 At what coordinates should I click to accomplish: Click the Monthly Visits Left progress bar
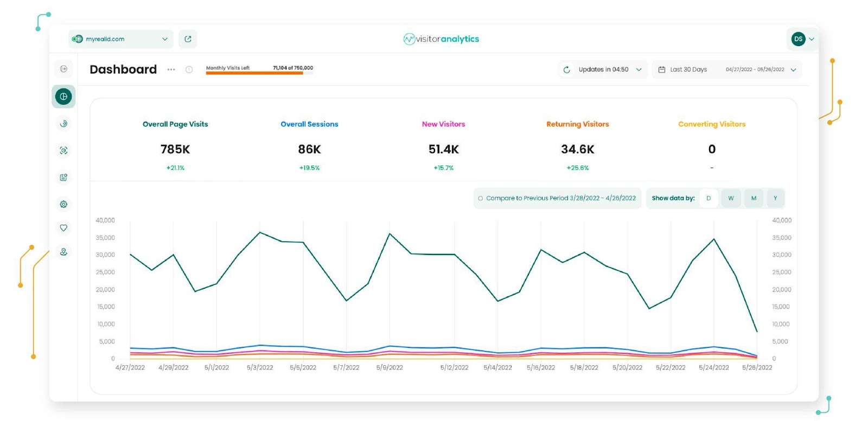pos(259,73)
